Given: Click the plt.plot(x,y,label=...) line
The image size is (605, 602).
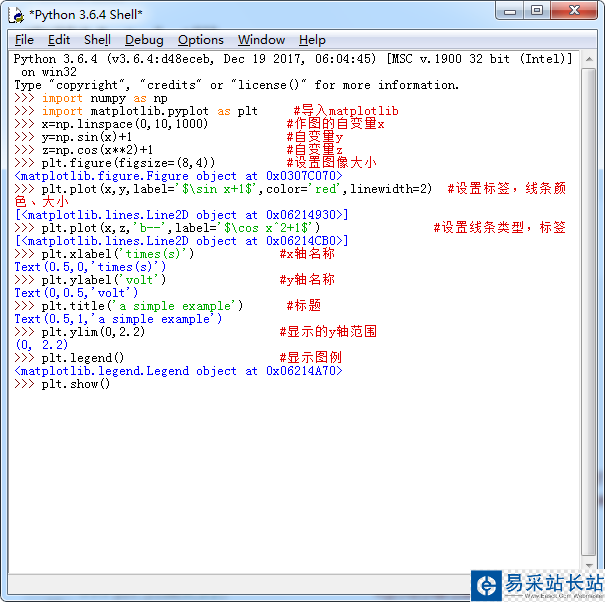Looking at the screenshot, I should [x=237, y=189].
